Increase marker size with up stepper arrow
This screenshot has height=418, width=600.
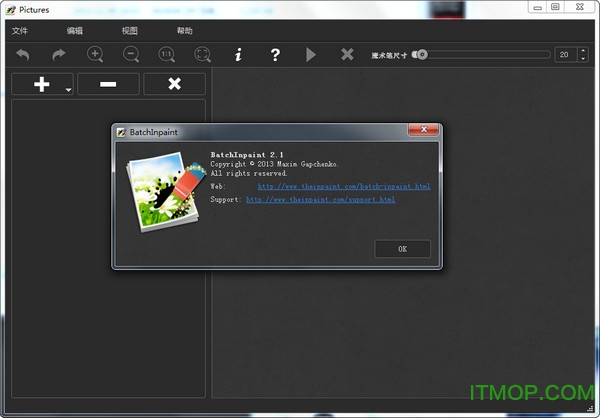pos(583,51)
